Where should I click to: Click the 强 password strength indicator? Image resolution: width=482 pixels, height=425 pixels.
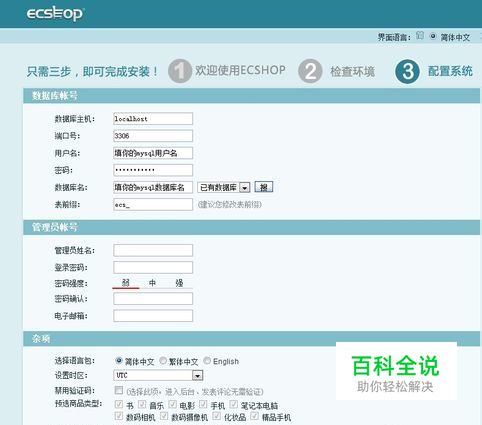pyautogui.click(x=179, y=283)
